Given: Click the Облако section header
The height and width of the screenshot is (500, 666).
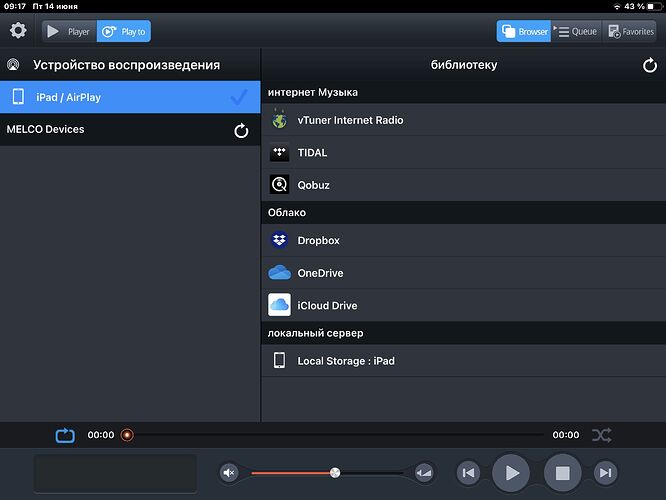Looking at the screenshot, I should pyautogui.click(x=464, y=212).
